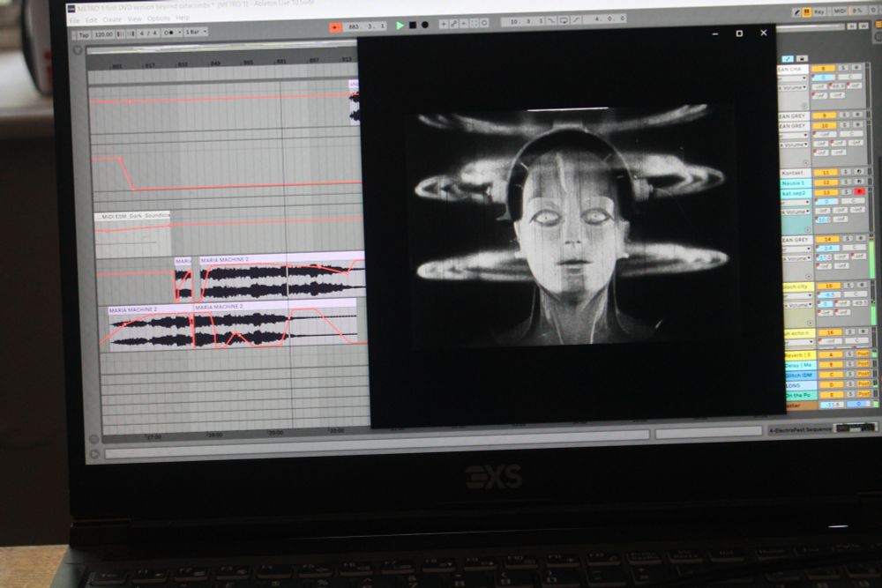Stop playback with the square Stop button
882x588 pixels.
pyautogui.click(x=413, y=26)
